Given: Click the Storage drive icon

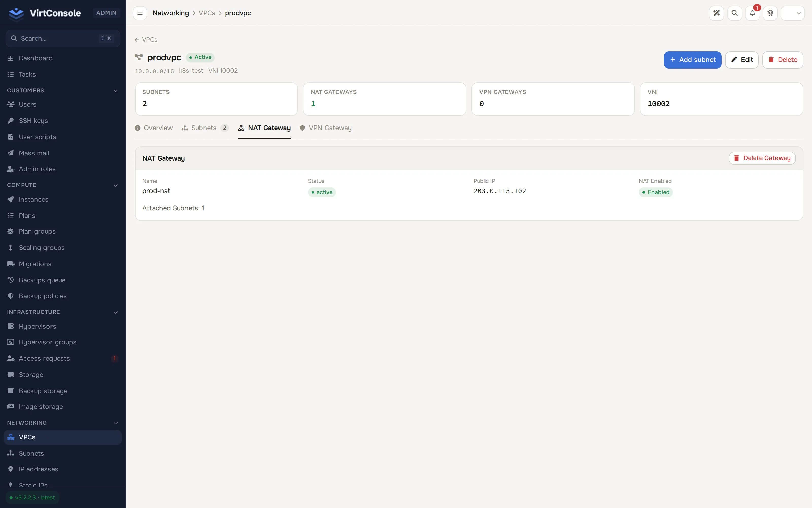Looking at the screenshot, I should (x=11, y=375).
